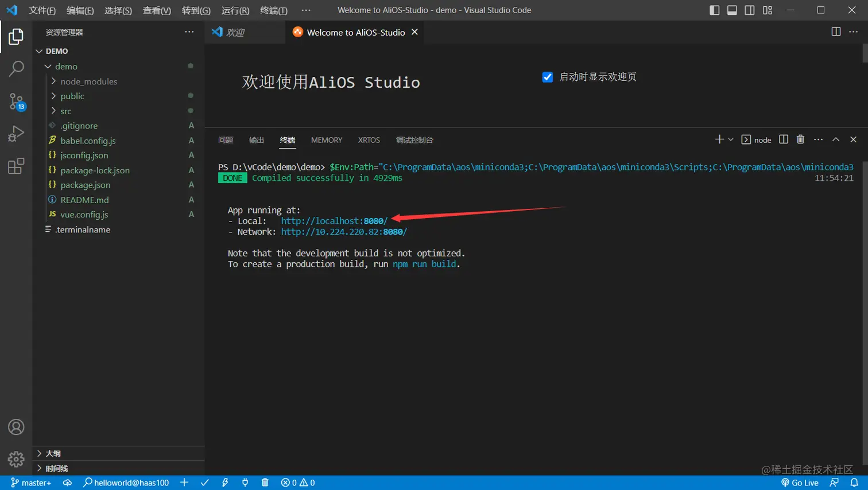
Task: Open the Search view in activity bar
Action: 16,69
